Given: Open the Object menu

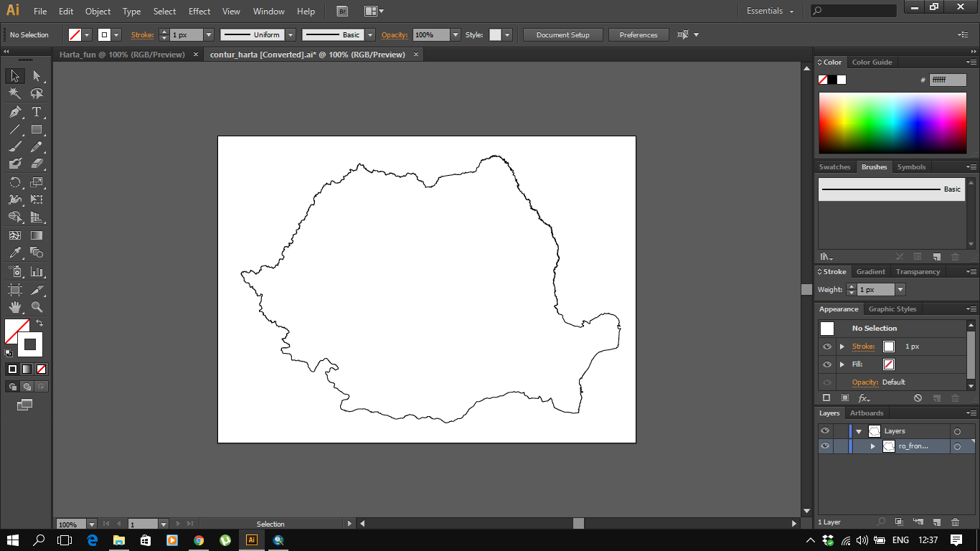Looking at the screenshot, I should 98,11.
